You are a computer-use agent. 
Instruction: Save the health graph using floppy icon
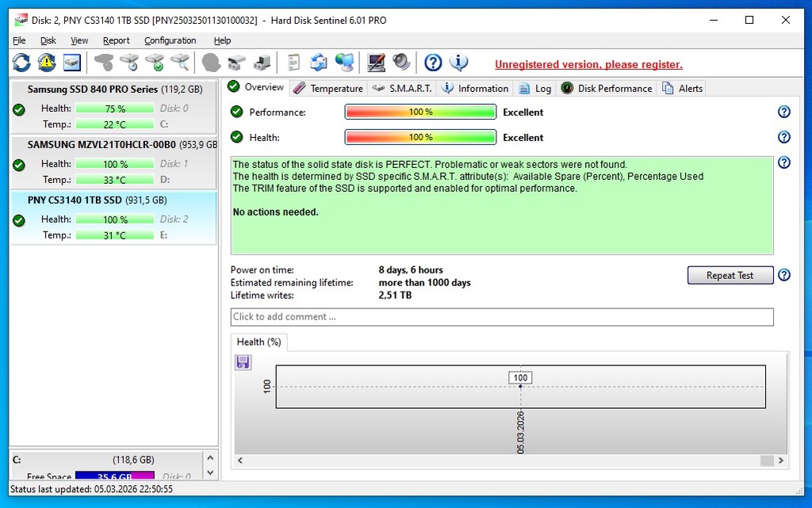(x=243, y=362)
